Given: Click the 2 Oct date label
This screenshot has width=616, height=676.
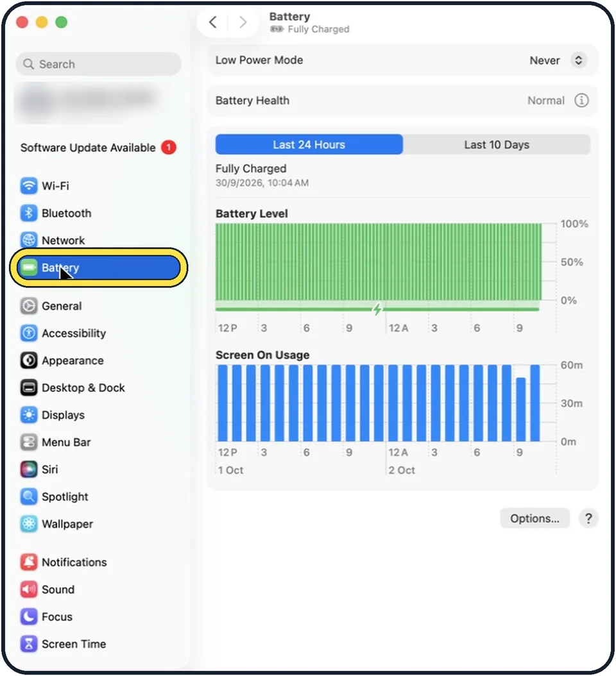Looking at the screenshot, I should (402, 470).
